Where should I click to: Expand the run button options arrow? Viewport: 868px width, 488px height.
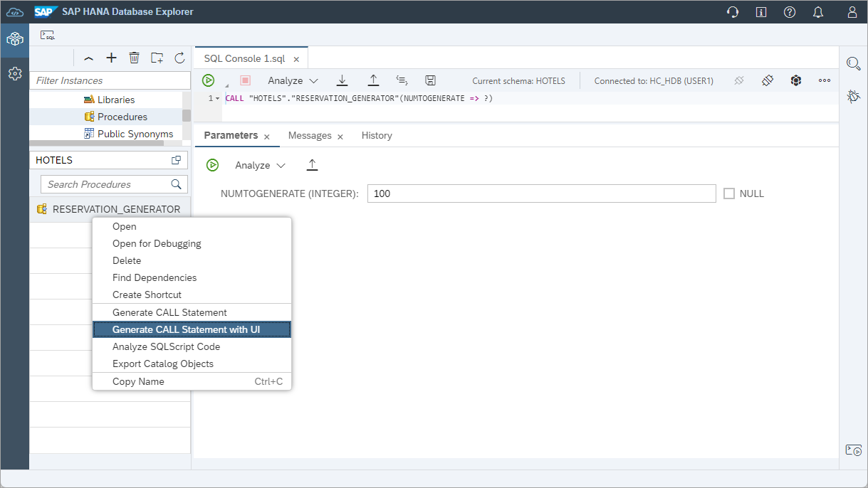tap(226, 85)
